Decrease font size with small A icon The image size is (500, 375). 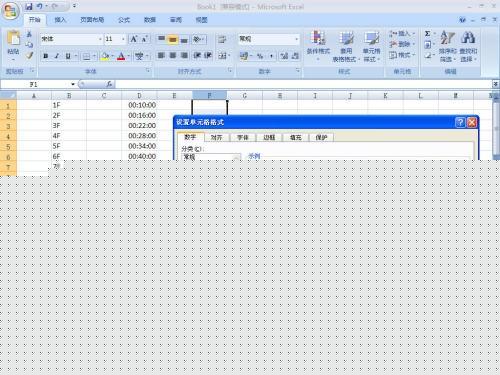click(145, 39)
